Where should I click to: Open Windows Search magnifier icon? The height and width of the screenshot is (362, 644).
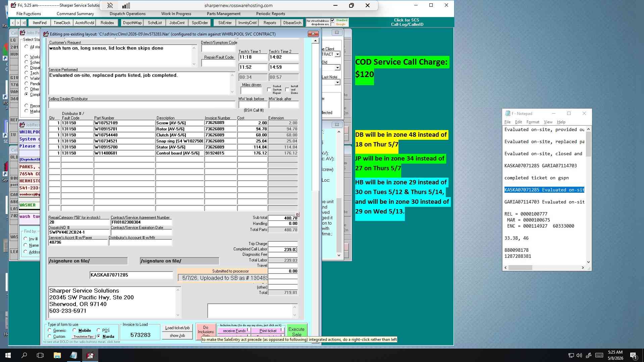click(24, 355)
